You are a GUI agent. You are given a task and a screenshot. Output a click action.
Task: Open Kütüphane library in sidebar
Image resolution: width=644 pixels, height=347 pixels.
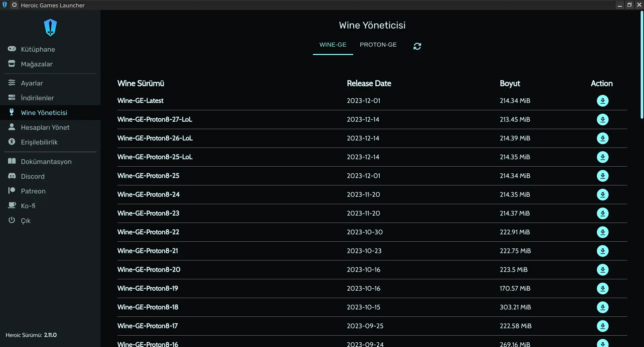50,49
